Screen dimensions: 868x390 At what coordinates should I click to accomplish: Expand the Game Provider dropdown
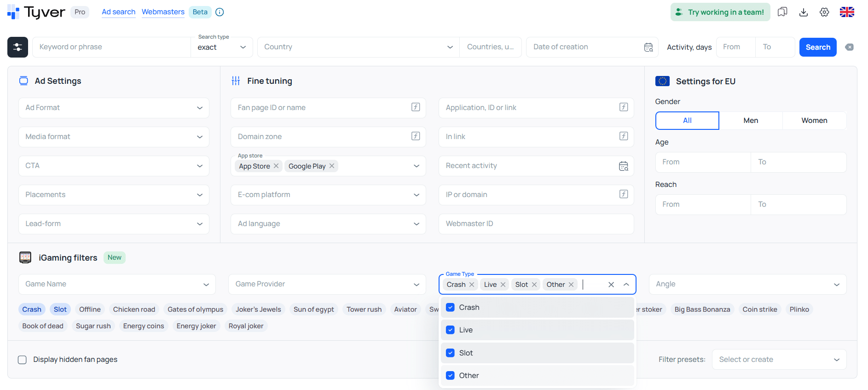pyautogui.click(x=327, y=284)
